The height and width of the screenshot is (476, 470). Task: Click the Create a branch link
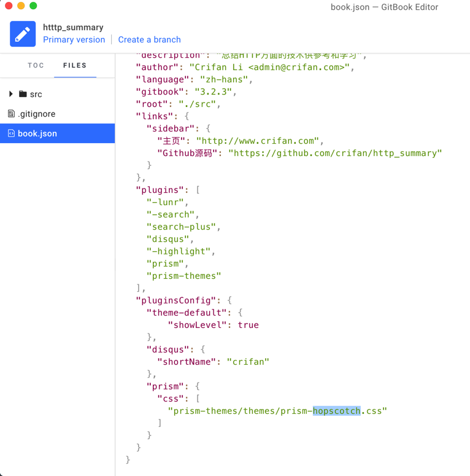coord(149,39)
